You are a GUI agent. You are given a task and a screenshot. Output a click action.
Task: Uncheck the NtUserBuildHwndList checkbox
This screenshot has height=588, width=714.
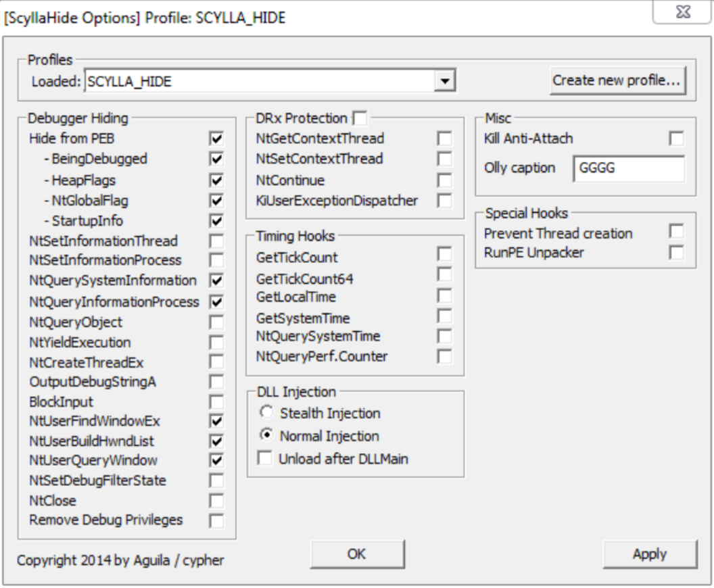pyautogui.click(x=216, y=441)
